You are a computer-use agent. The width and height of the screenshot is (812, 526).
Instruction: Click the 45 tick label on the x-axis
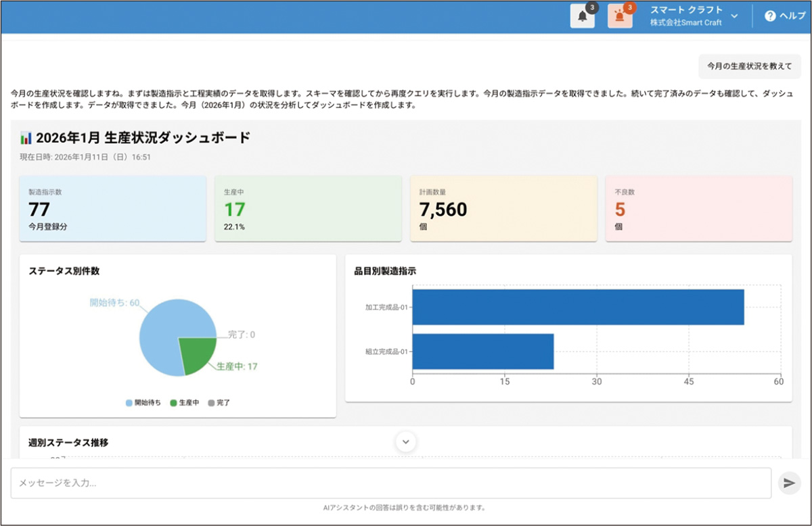[x=688, y=382]
